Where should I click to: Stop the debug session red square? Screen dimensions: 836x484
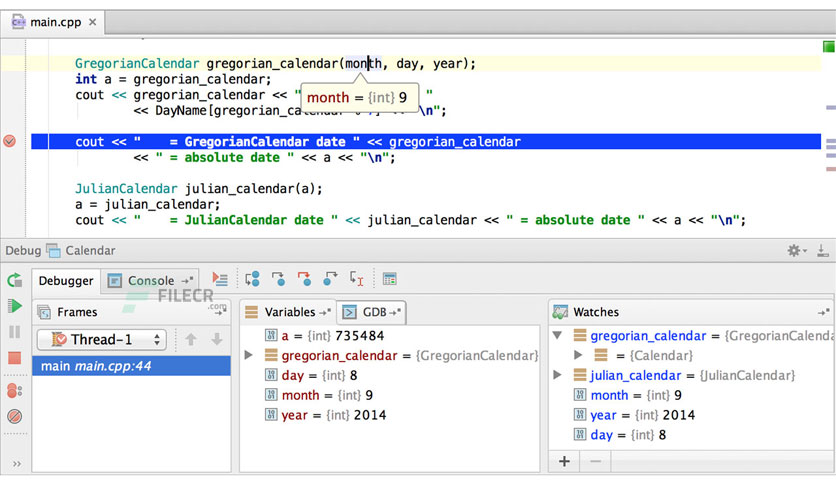click(x=15, y=358)
